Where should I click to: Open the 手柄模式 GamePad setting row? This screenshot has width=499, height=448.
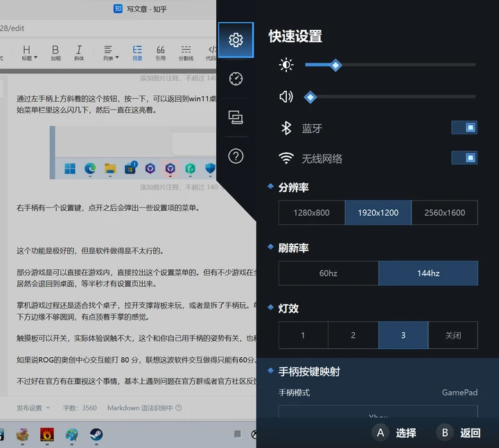pyautogui.click(x=378, y=393)
